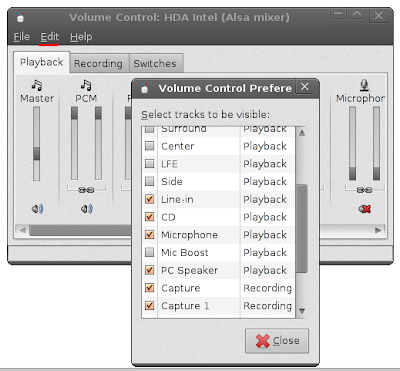Uncheck the Microphone track checkbox
The height and width of the screenshot is (371, 400).
(150, 235)
